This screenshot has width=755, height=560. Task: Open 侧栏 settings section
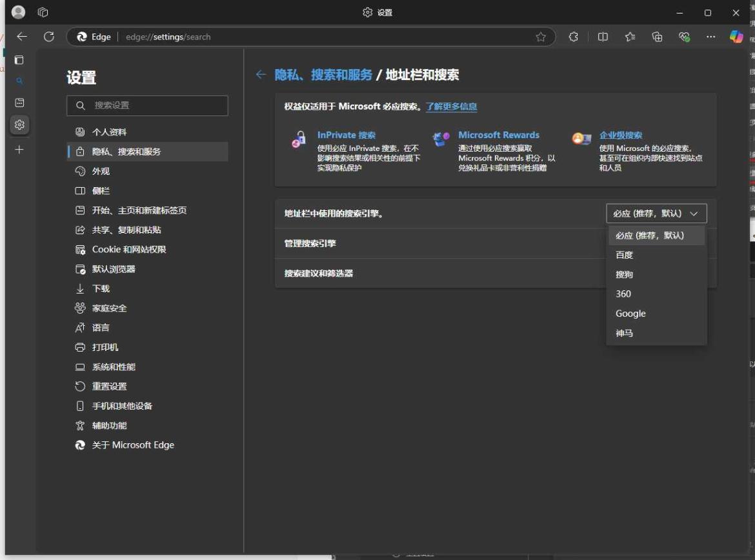[x=147, y=191]
